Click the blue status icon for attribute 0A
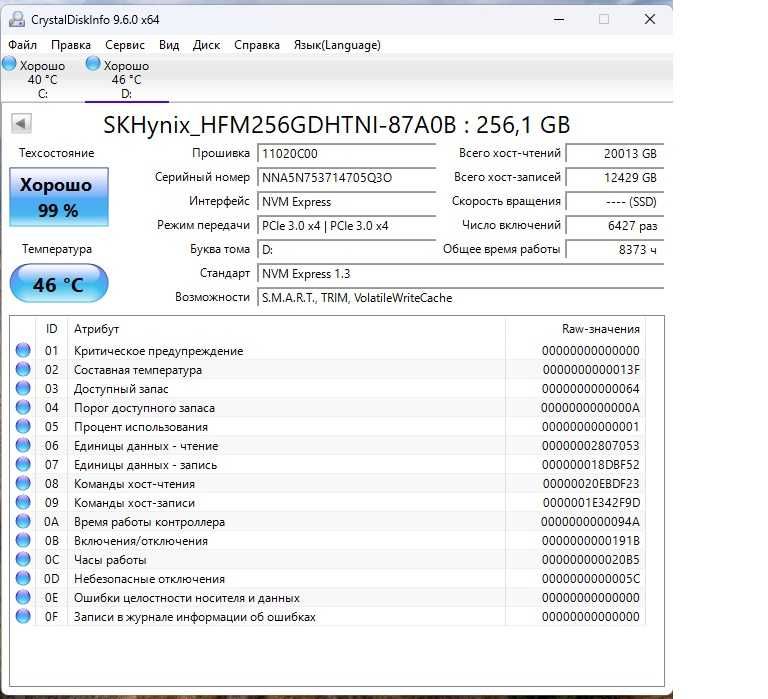This screenshot has width=768, height=699. pyautogui.click(x=23, y=522)
